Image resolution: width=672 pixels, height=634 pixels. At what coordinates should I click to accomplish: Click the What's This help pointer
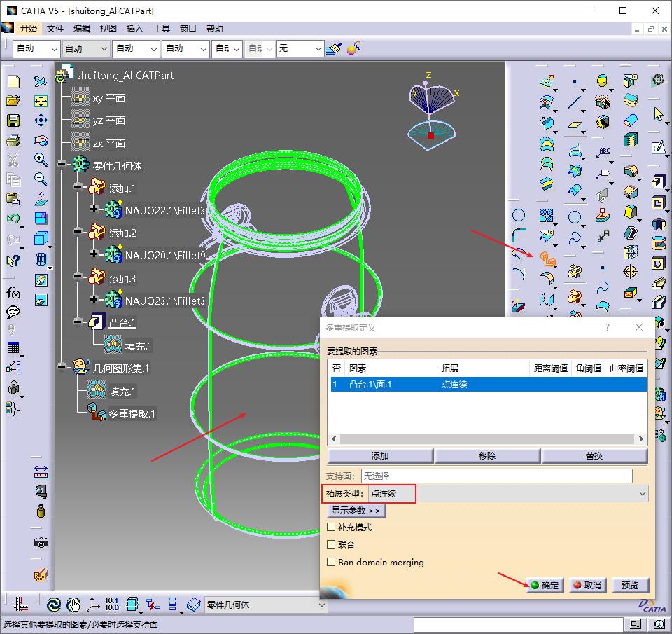coord(13,260)
